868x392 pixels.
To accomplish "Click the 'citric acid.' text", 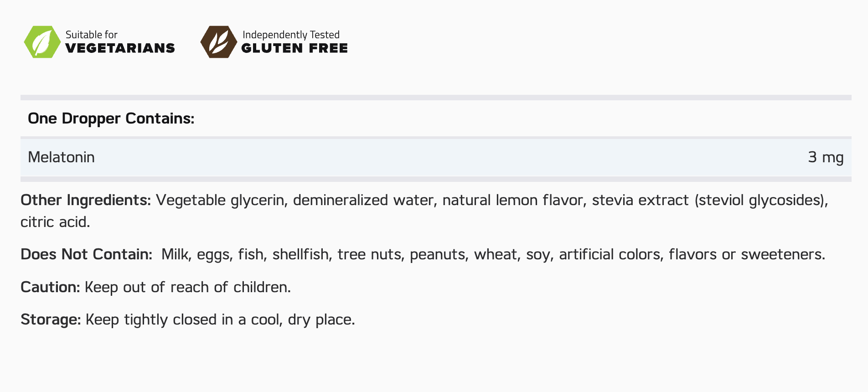I will click(55, 222).
